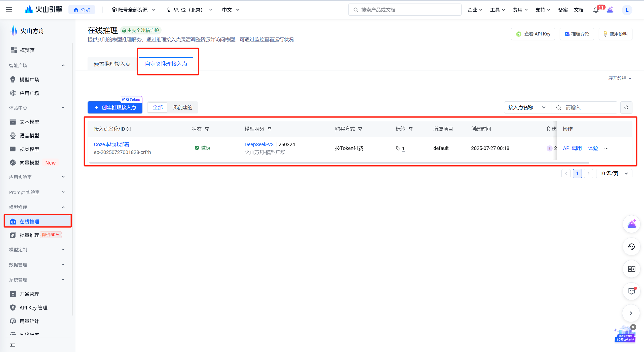Filter by 状态 column icon
Viewport: 644px width, 352px height.
pos(207,129)
